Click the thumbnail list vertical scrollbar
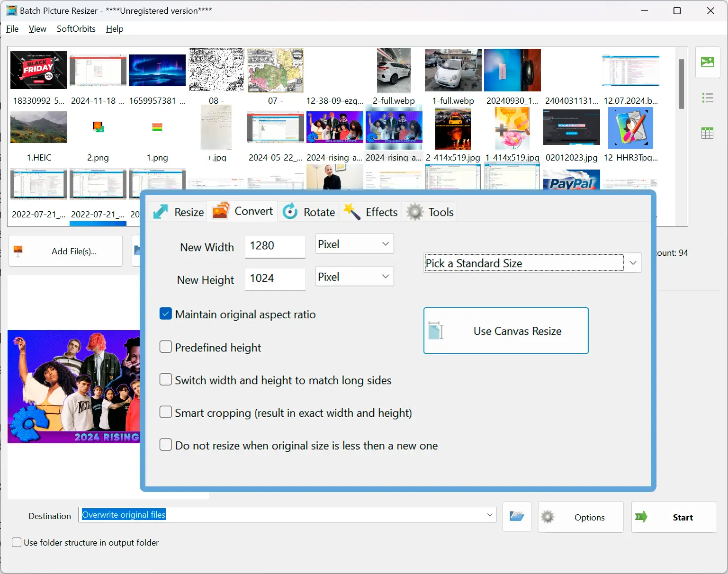 click(x=681, y=84)
